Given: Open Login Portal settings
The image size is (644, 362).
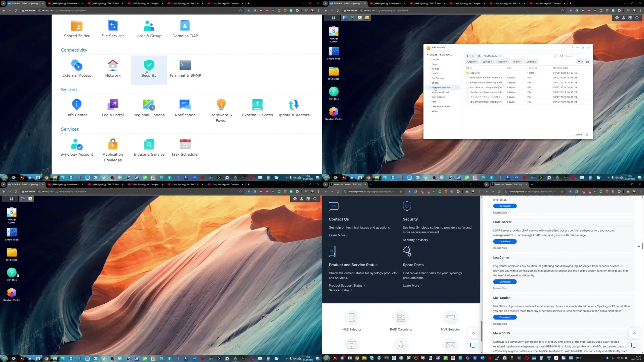Looking at the screenshot, I should [113, 108].
